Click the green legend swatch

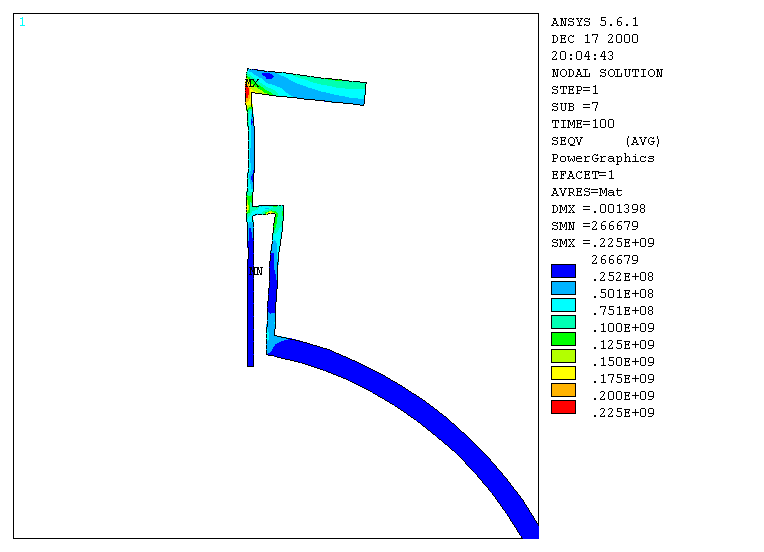(x=563, y=339)
